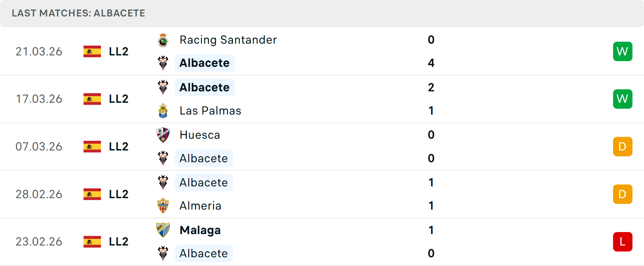
Task: Click the Las Palmas club crest
Action: (163, 111)
